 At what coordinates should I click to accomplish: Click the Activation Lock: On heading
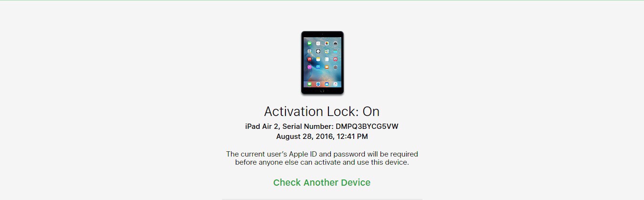coord(322,111)
